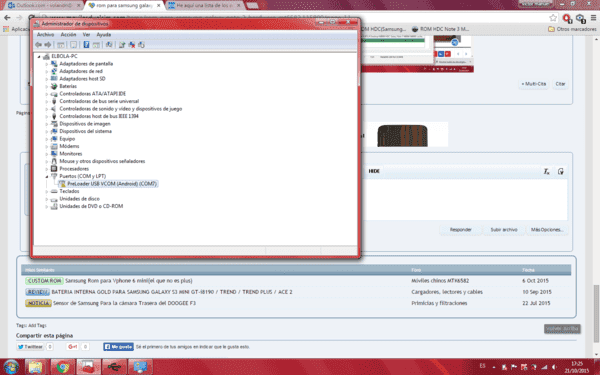The image size is (600, 375).
Task: Select the Monitores tree entry
Action: [70, 154]
